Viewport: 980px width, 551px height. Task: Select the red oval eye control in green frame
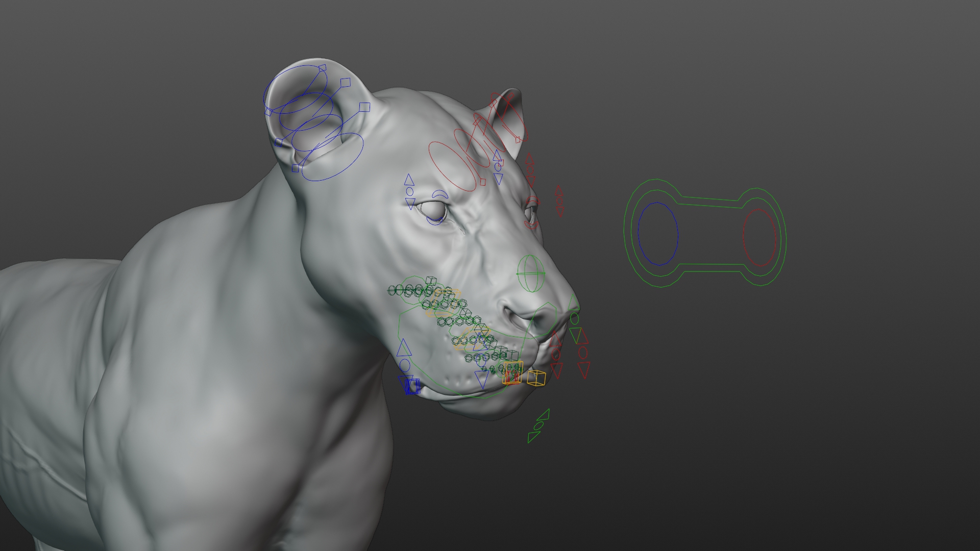[759, 238]
